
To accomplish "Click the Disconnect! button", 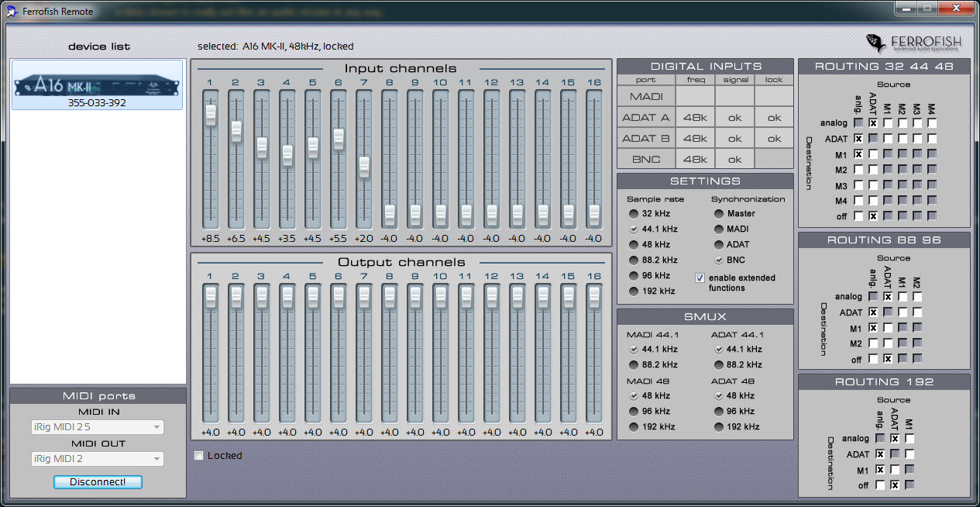I will click(x=98, y=481).
